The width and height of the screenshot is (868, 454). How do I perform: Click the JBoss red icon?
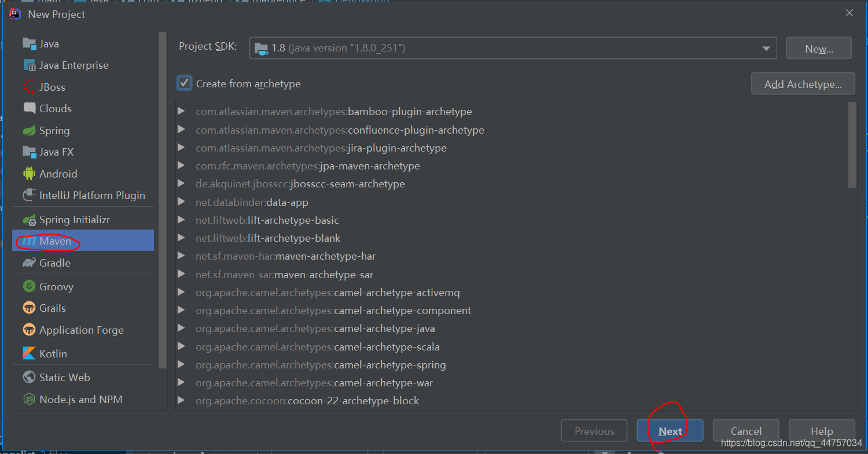point(29,87)
